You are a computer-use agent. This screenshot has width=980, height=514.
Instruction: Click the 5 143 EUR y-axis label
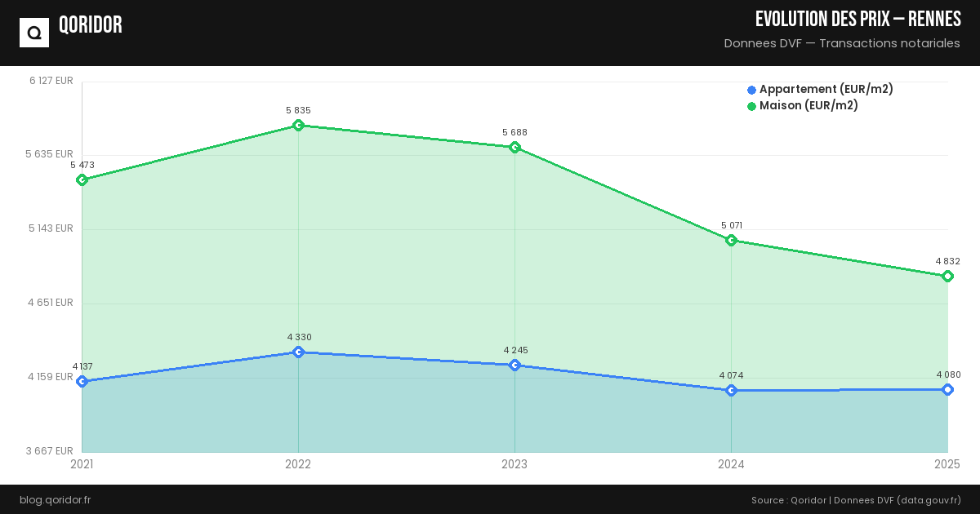click(51, 228)
